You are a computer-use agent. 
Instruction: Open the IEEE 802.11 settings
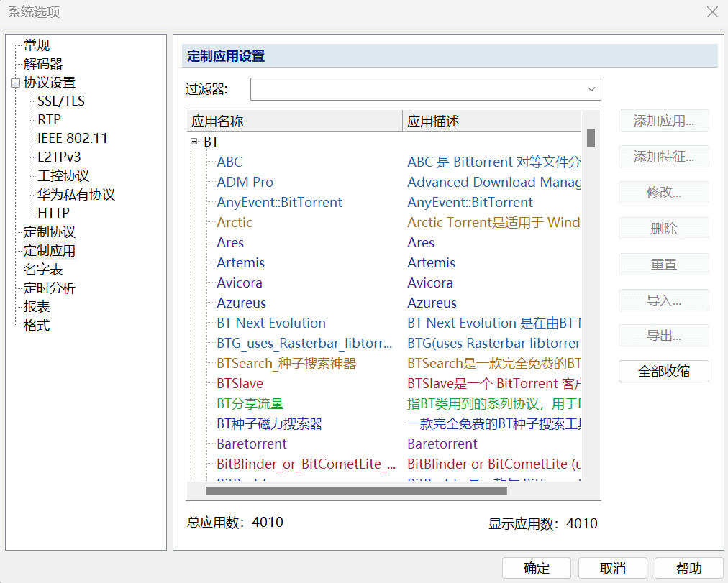click(73, 139)
